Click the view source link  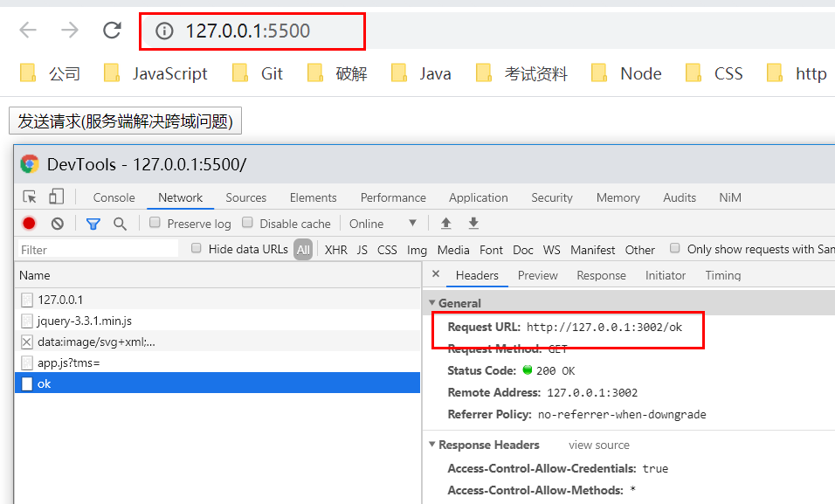598,445
